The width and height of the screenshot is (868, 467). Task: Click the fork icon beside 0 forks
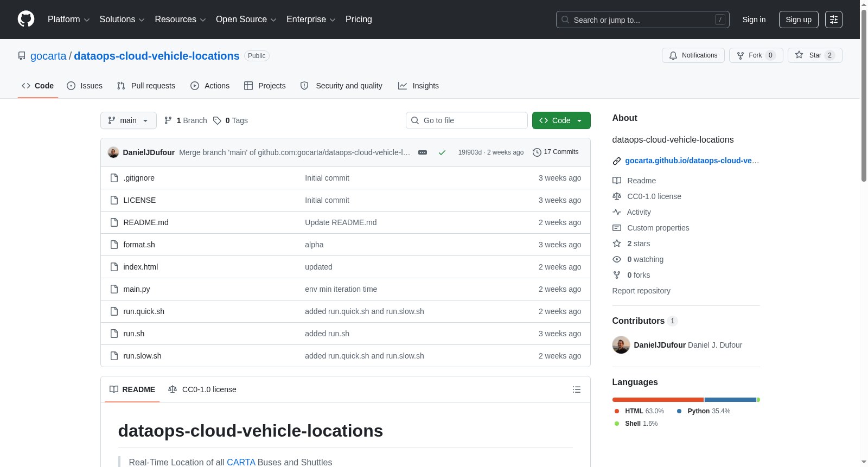tap(617, 275)
